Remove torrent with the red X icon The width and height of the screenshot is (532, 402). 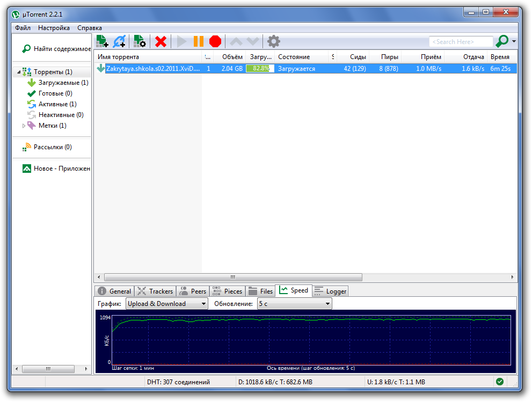click(161, 42)
